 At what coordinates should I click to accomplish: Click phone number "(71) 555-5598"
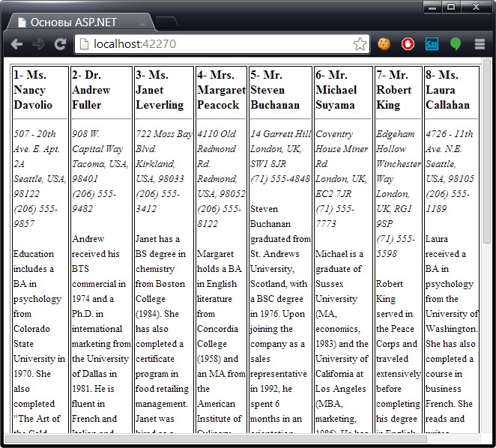click(x=396, y=246)
